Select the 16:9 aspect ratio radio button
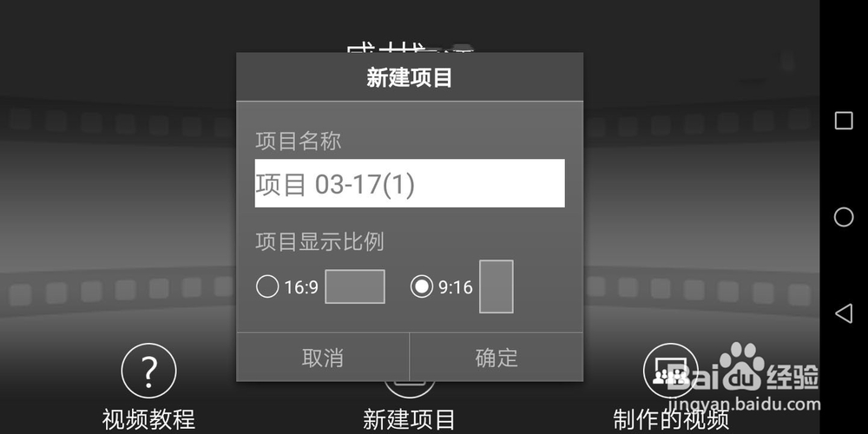 click(267, 286)
